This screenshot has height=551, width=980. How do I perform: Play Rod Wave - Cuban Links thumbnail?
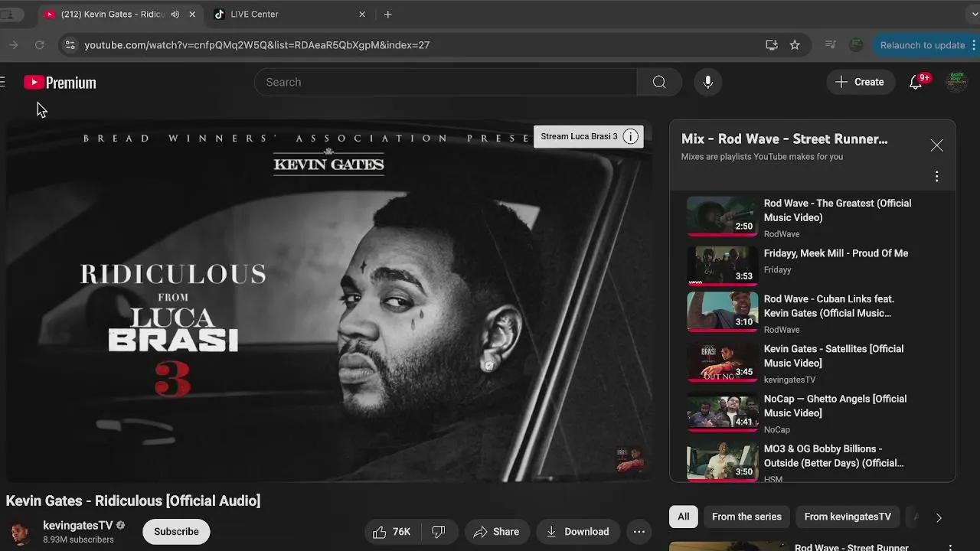coord(722,311)
